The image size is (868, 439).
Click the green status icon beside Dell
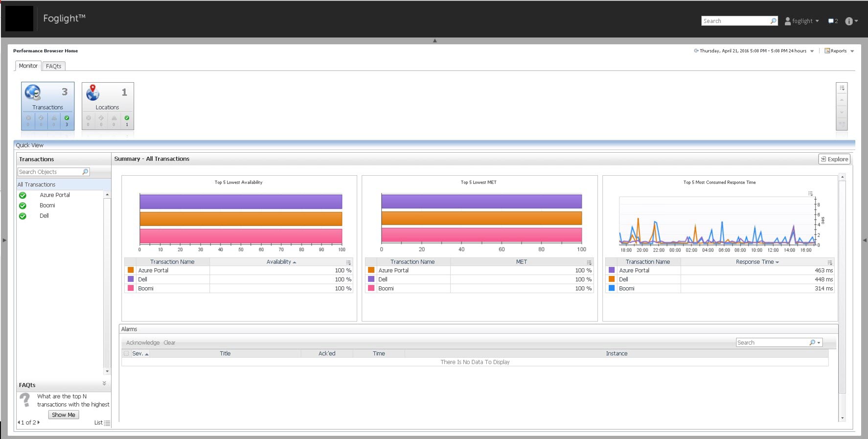tap(23, 216)
